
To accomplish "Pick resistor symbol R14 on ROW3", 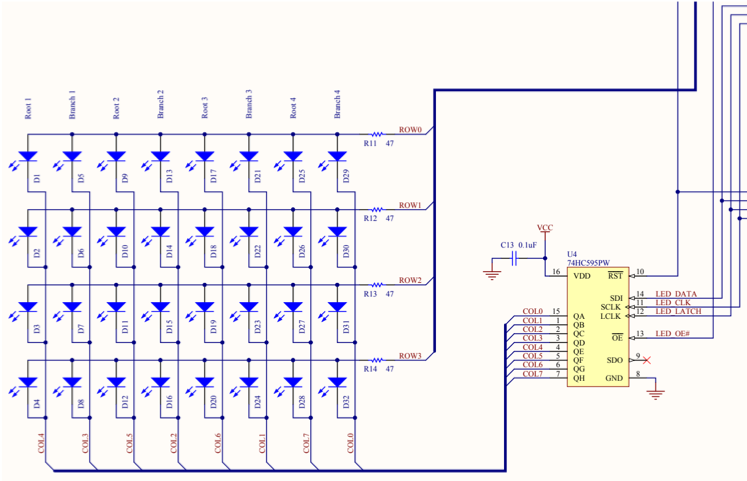I will point(377,360).
